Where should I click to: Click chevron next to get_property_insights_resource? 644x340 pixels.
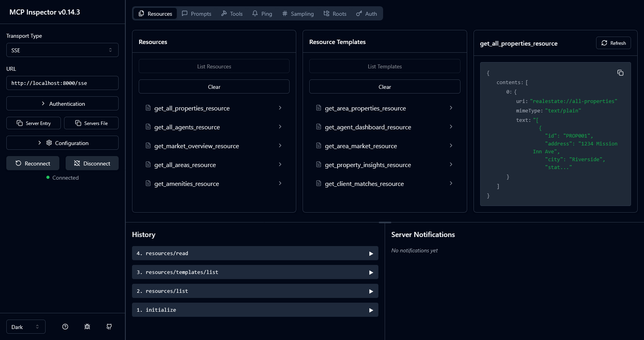coord(451,164)
